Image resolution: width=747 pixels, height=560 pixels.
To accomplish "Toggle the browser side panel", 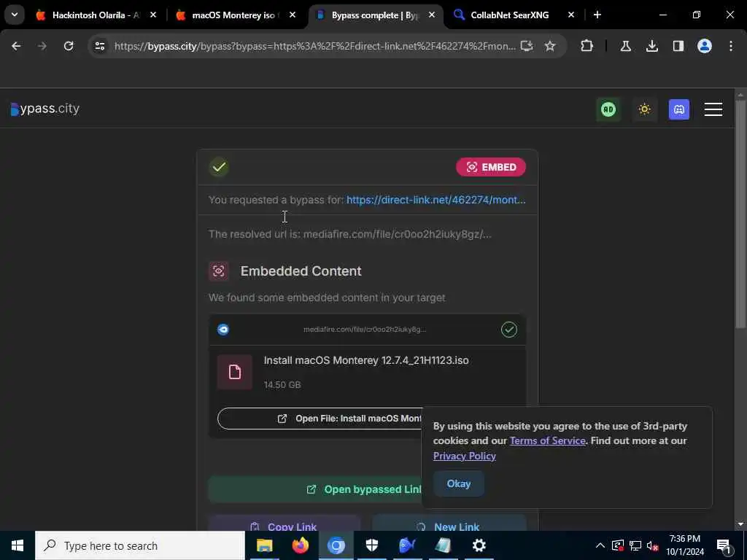I will coord(678,46).
